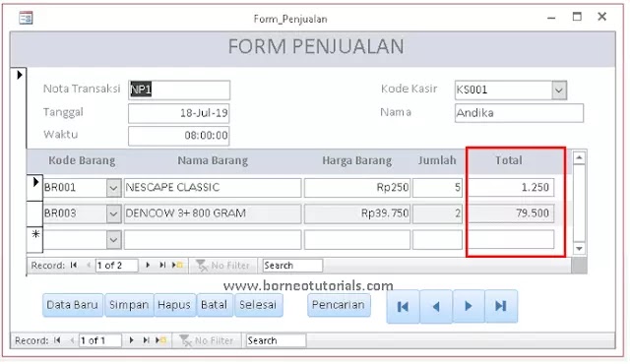The height and width of the screenshot is (364, 630).
Task: Click main form next record navigator icon
Action: 131,340
